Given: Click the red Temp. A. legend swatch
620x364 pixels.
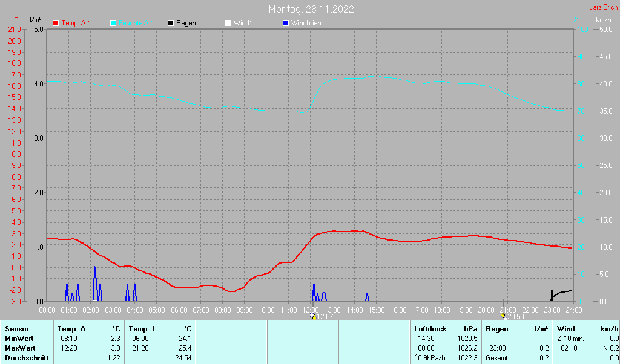Looking at the screenshot, I should (56, 24).
